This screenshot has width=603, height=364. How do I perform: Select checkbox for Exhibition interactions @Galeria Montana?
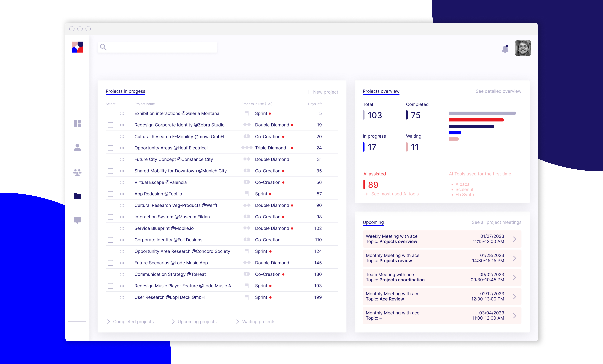coord(110,114)
